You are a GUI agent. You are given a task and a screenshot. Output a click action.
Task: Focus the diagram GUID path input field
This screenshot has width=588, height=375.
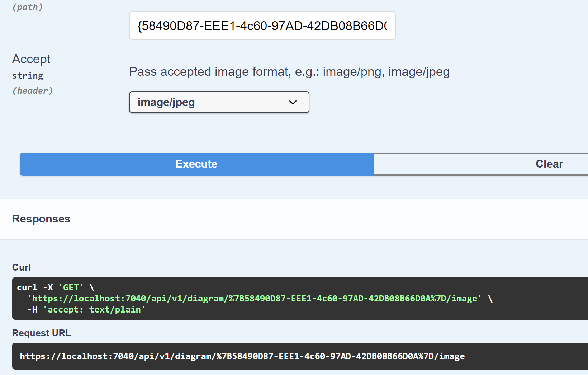point(262,26)
